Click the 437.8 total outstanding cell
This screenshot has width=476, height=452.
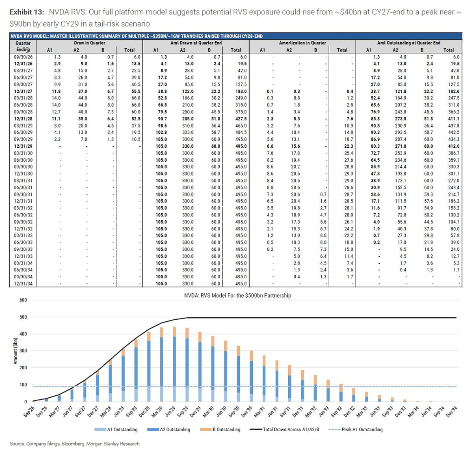pos(454,125)
